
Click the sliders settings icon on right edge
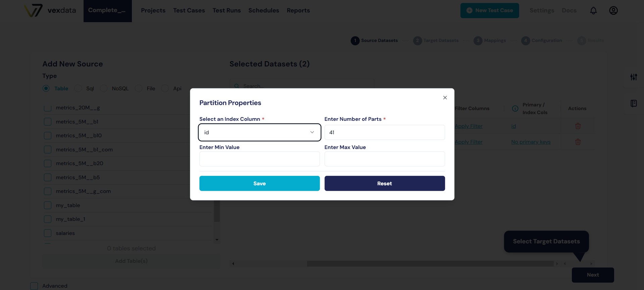pos(634,77)
